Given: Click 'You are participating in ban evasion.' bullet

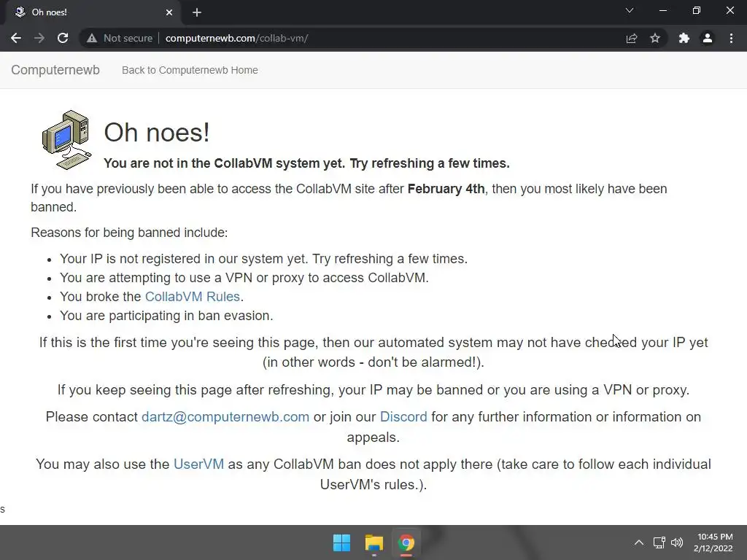Looking at the screenshot, I should pyautogui.click(x=166, y=316).
